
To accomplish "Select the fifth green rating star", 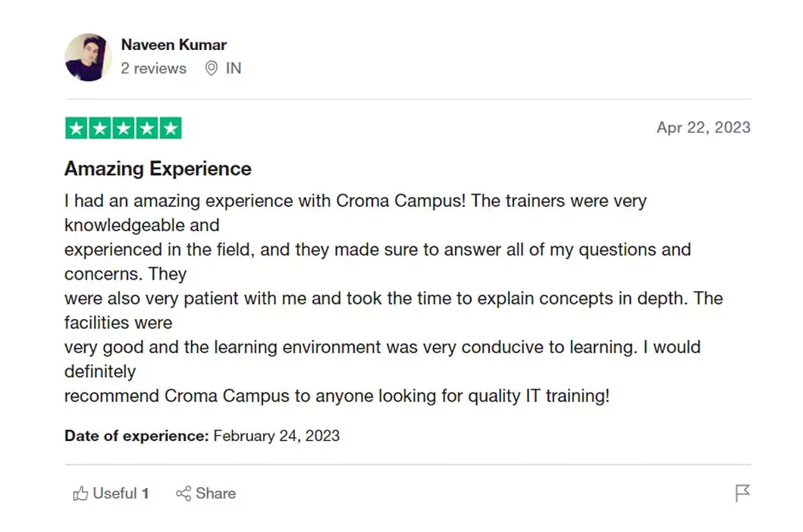I will pyautogui.click(x=171, y=128).
